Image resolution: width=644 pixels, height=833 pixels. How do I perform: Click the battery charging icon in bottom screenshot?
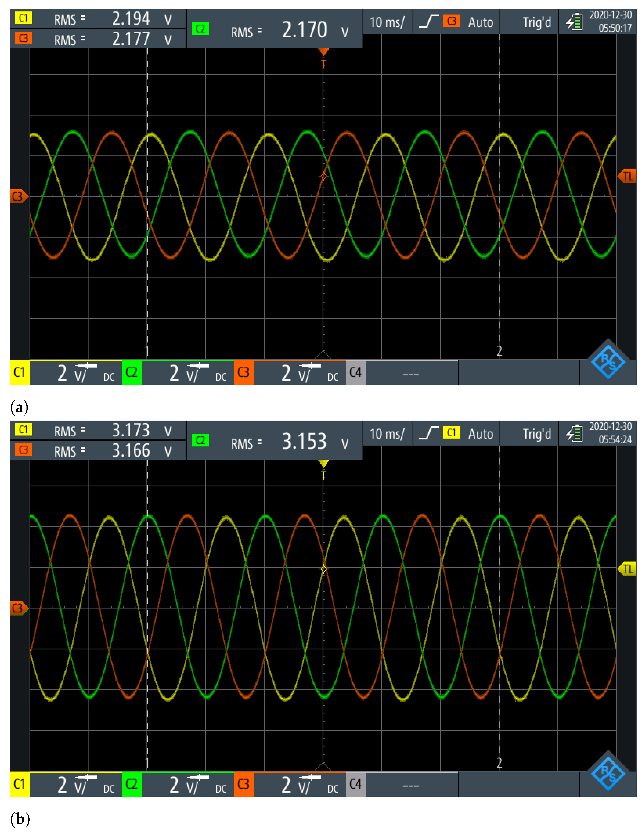coord(574,433)
